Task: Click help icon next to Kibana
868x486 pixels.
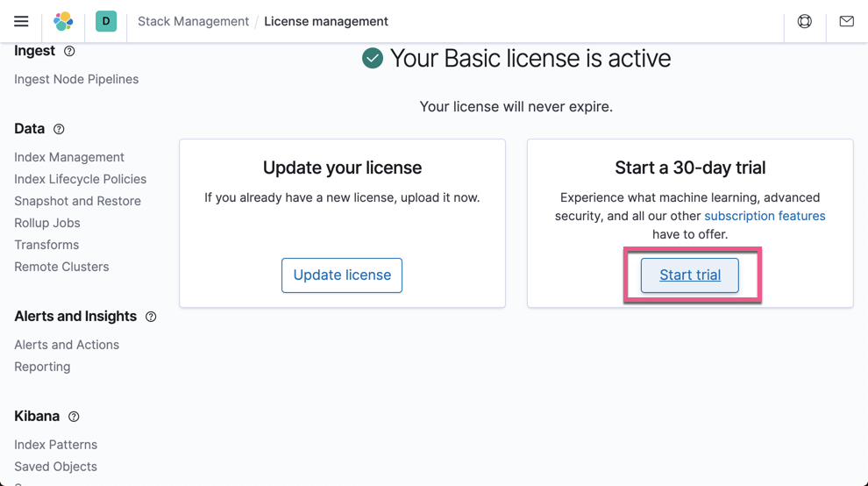Action: [74, 416]
